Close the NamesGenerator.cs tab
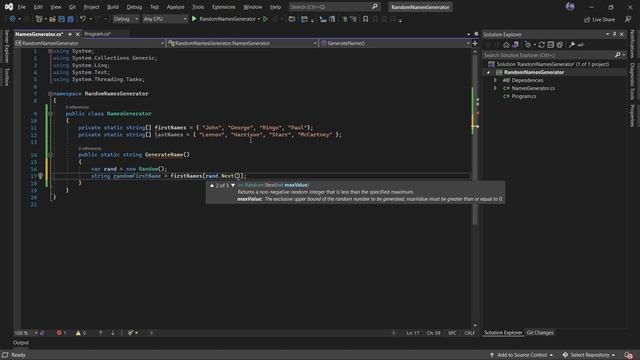 [78, 34]
